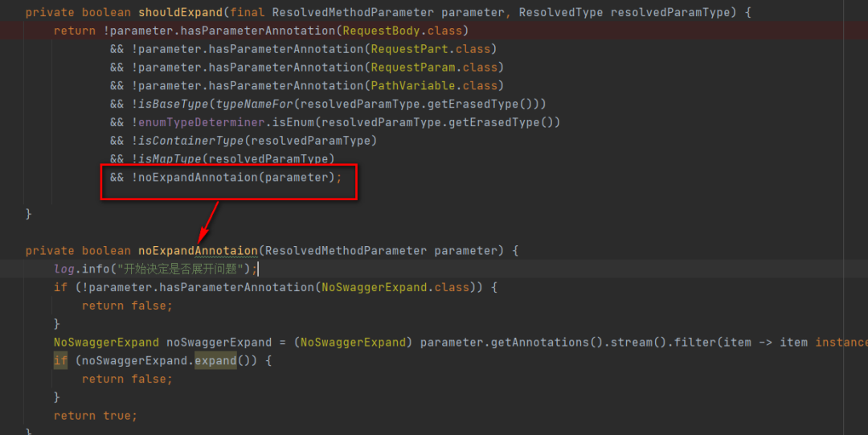Click the isBaseType method call

coord(174,104)
